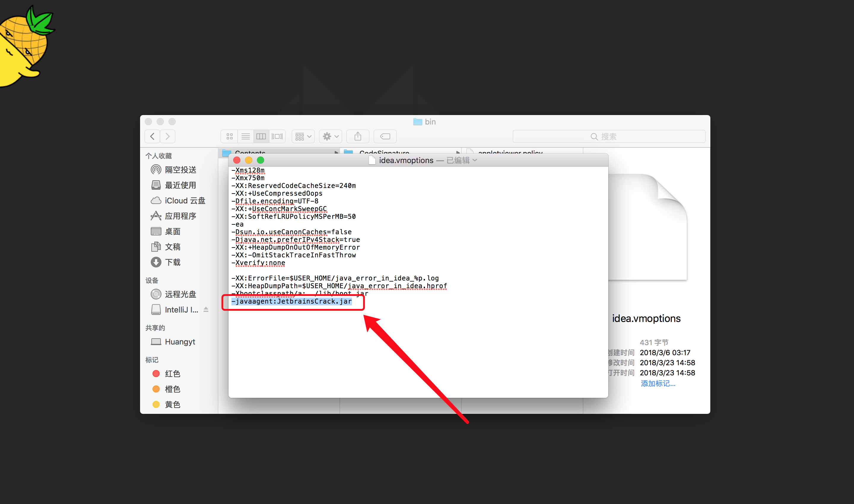This screenshot has width=854, height=504.
Task: Click the OmitStackTraceInFastThrow line
Action: tap(293, 255)
